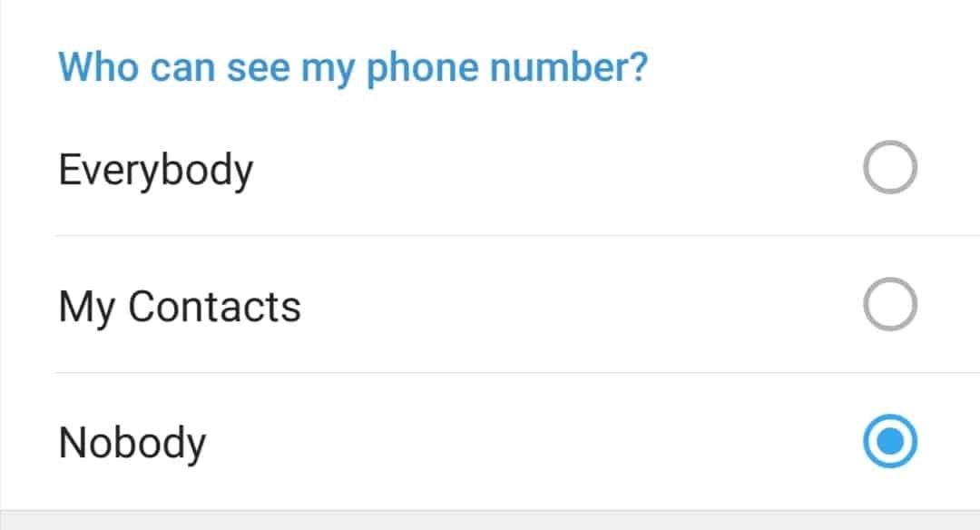Select the Everybody radio button
This screenshot has height=530, width=980.
click(889, 168)
